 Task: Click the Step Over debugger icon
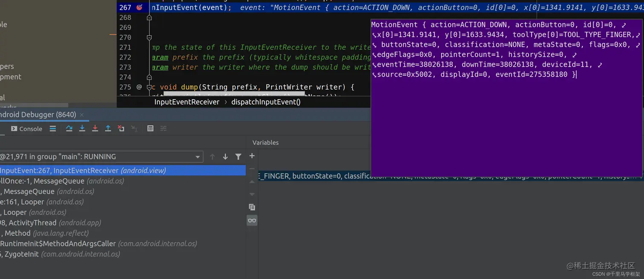[x=69, y=128]
